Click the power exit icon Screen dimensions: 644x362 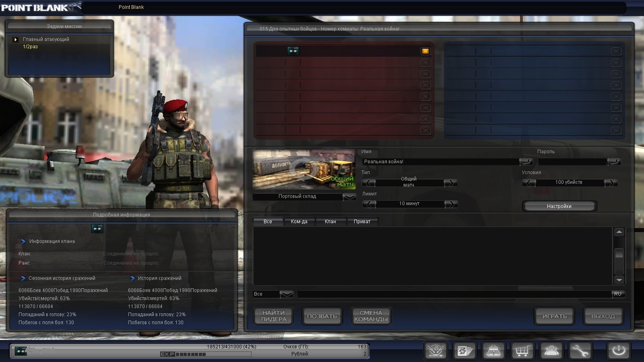618,351
